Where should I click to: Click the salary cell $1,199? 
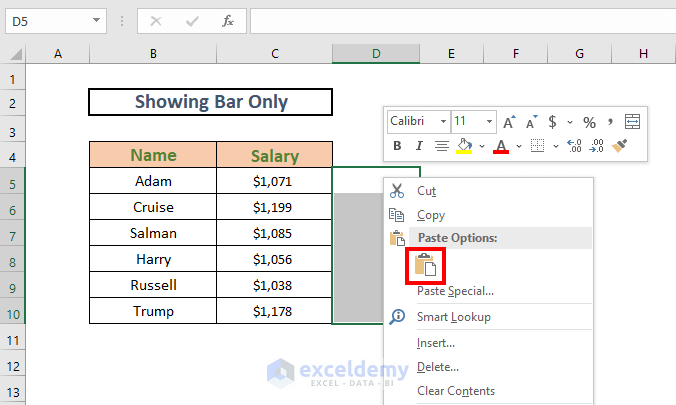coord(275,207)
